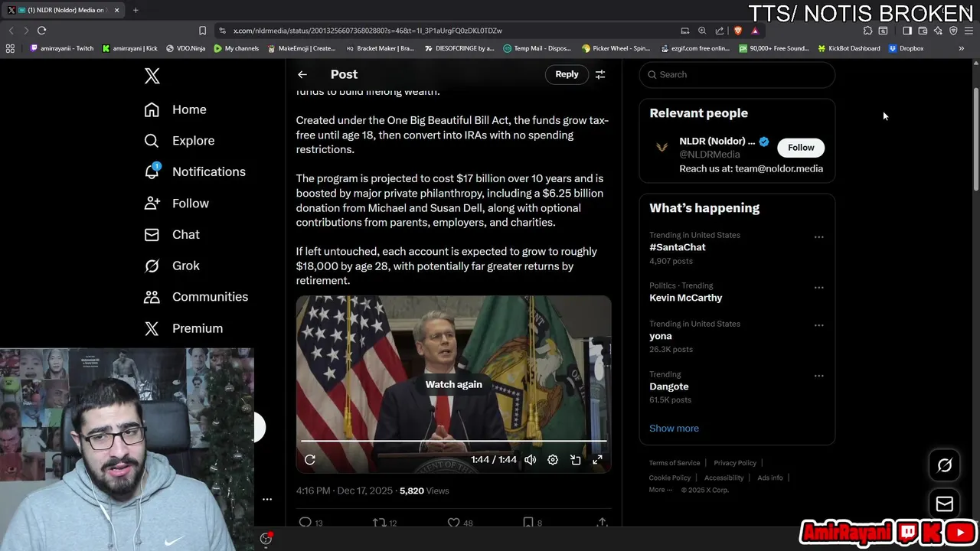Open Brave Rewards triangle icon

click(x=755, y=31)
